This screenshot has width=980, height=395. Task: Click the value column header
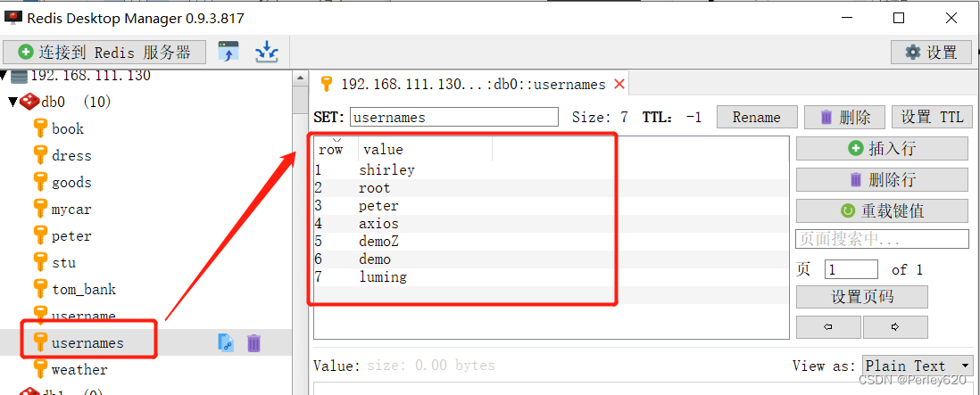(x=425, y=149)
